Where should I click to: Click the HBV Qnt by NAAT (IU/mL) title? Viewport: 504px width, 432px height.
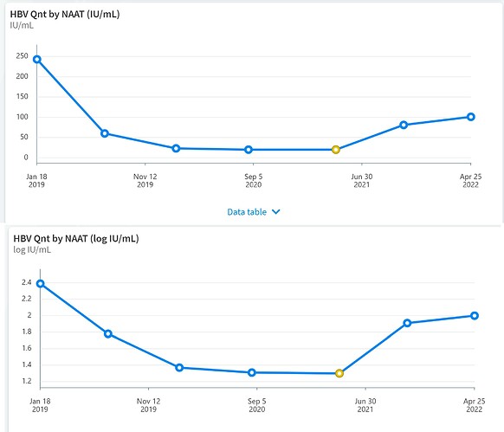[x=65, y=15]
